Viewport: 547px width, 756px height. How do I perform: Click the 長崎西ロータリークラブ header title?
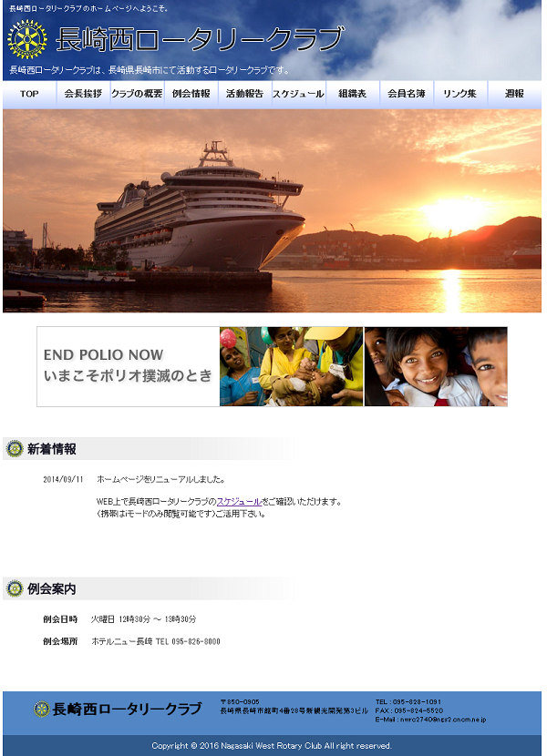click(201, 39)
